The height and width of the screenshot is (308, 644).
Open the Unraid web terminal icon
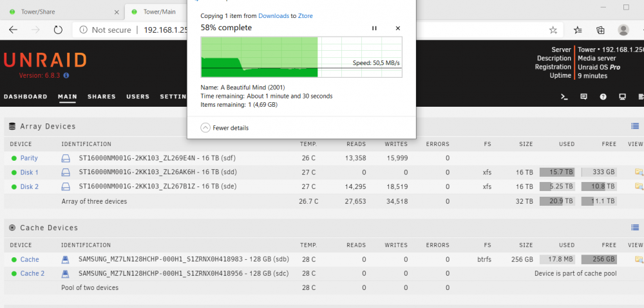pyautogui.click(x=564, y=97)
